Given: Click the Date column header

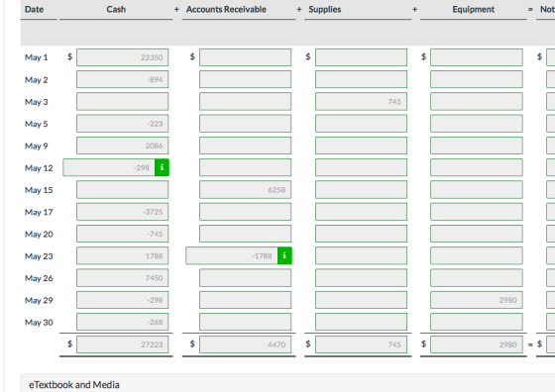Looking at the screenshot, I should (x=35, y=9).
